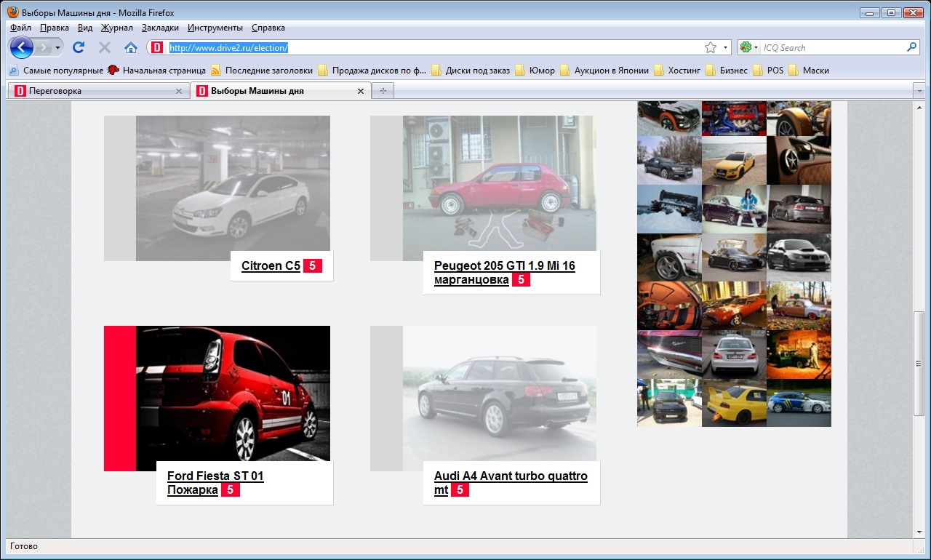The width and height of the screenshot is (931, 560).
Task: Open the Файл menu
Action: tap(20, 28)
